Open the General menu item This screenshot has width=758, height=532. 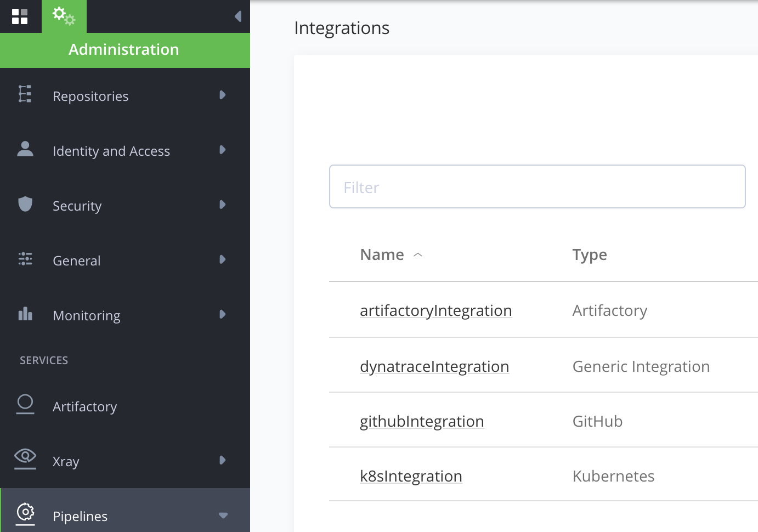[77, 261]
